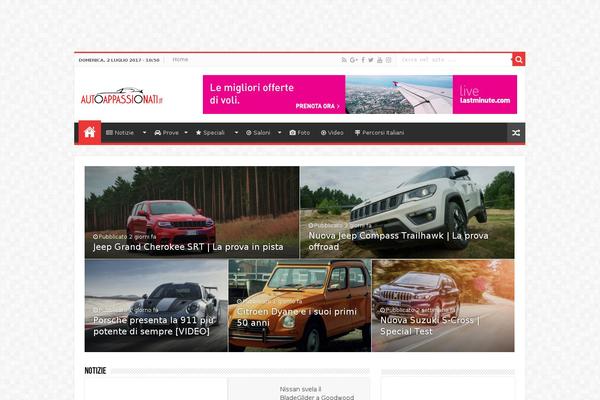600x400 pixels.
Task: Click the AutoAppassionati site logo
Action: (x=122, y=96)
